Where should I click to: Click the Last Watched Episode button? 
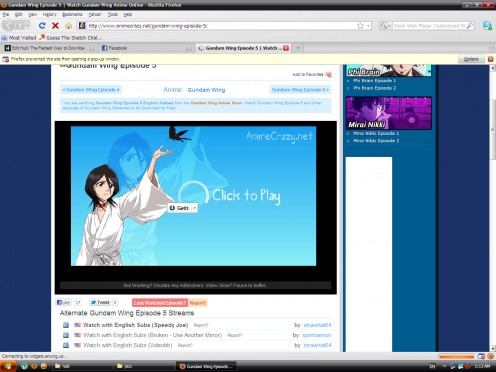tap(160, 303)
